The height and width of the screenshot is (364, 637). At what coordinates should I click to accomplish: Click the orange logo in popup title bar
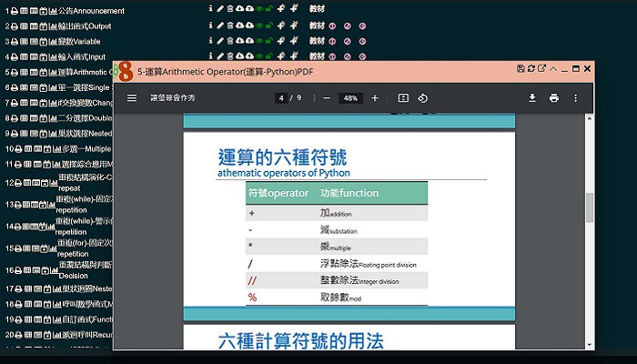click(125, 72)
